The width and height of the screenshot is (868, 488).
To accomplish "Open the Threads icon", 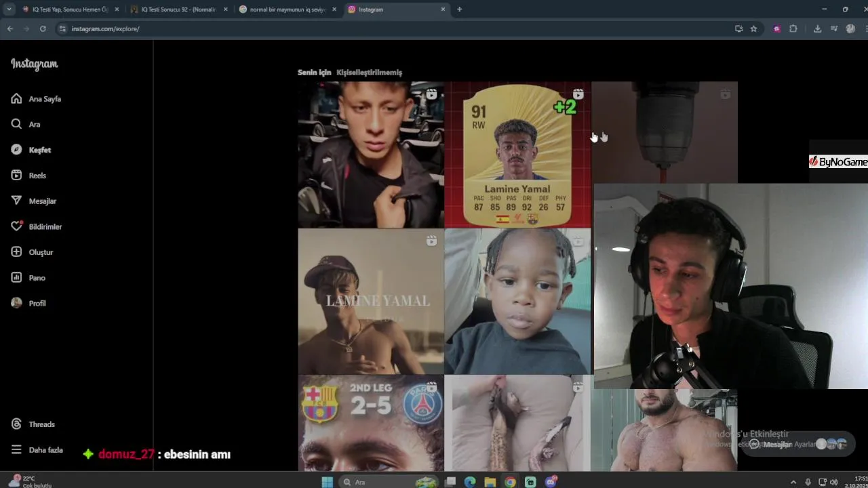I will (16, 424).
